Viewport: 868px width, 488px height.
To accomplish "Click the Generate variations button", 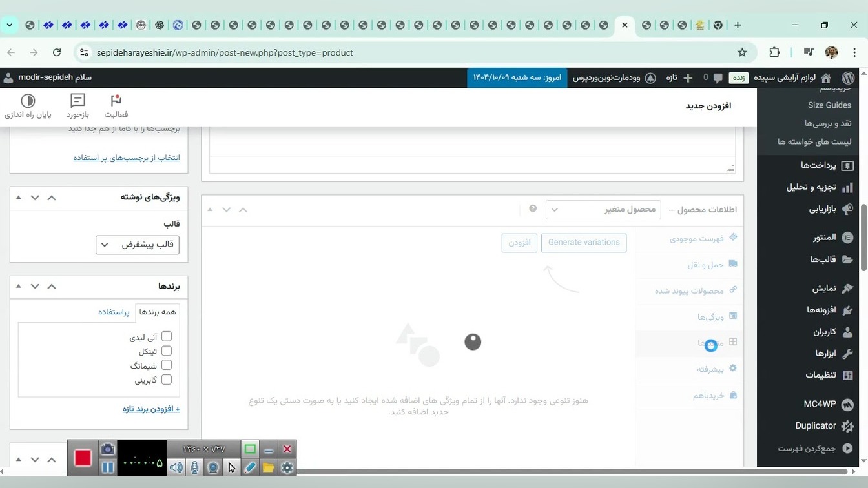I will [584, 243].
